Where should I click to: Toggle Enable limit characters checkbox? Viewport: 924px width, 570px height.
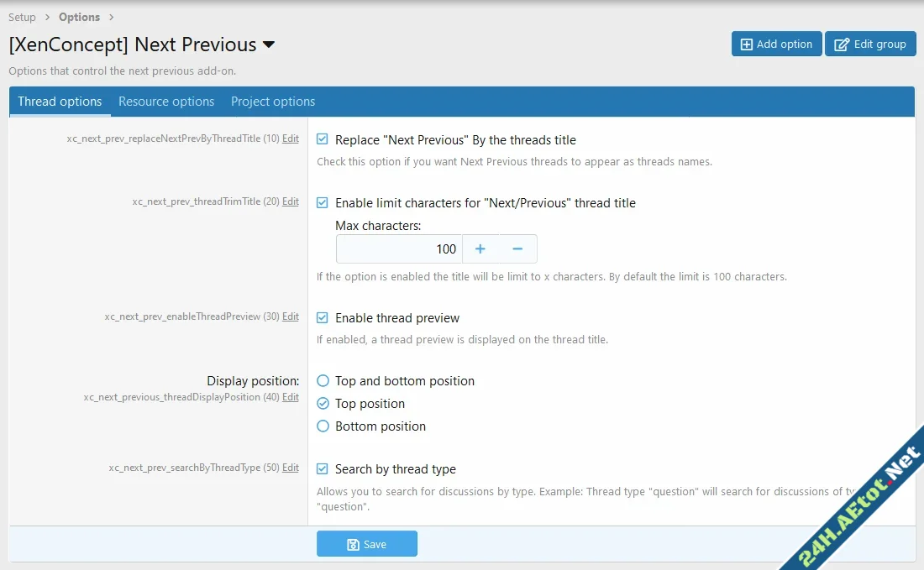tap(323, 203)
